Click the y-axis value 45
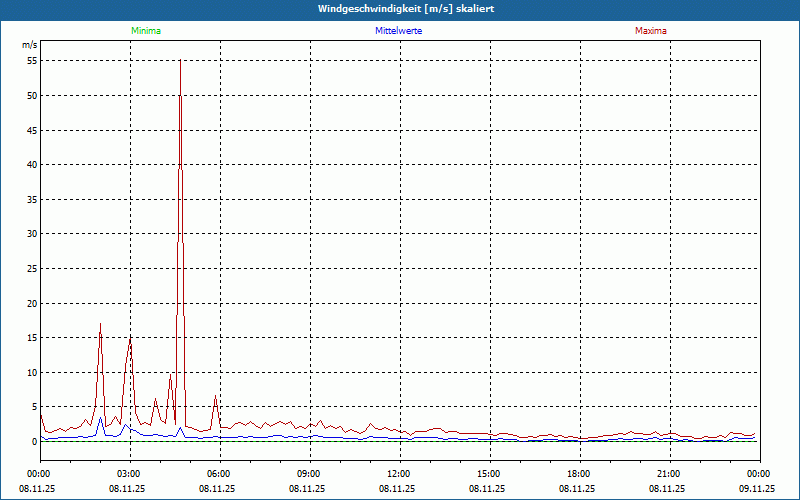Screen dimensions: 800x500 (x=32, y=130)
